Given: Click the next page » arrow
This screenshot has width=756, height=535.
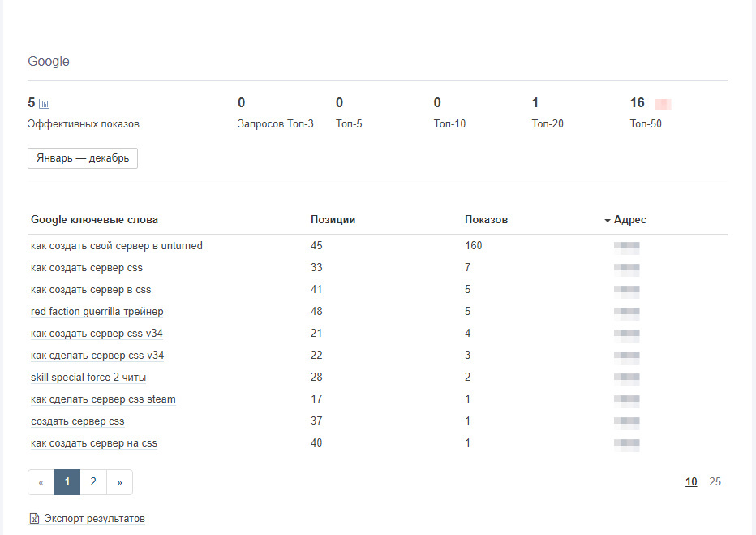Looking at the screenshot, I should 119,482.
